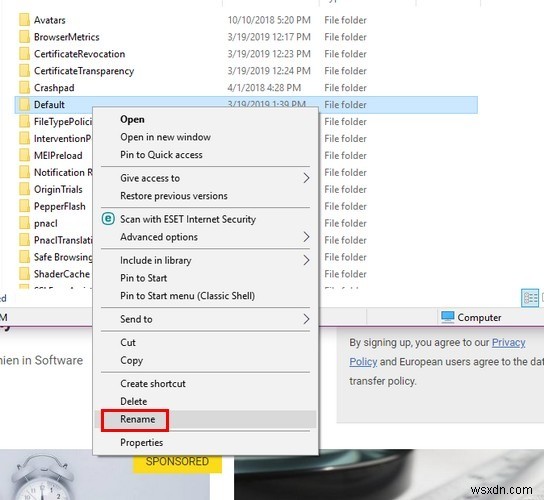
Task: Click the 3/19/2019 12:17 PM date
Action: point(269,37)
